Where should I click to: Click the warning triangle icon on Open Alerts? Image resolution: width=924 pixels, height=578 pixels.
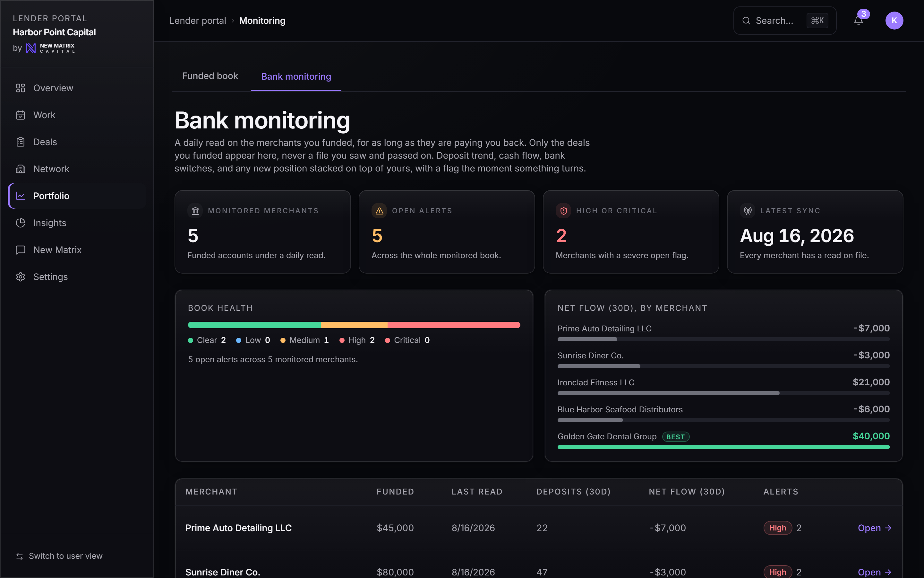379,211
